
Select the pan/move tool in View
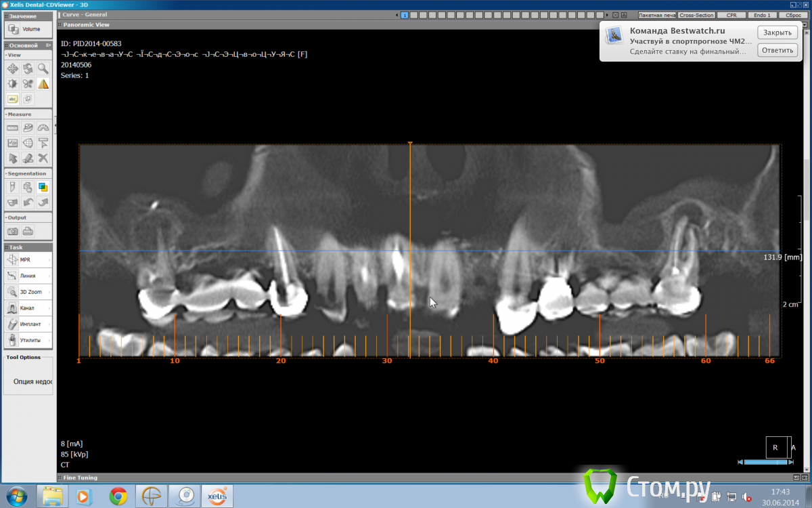tap(12, 68)
